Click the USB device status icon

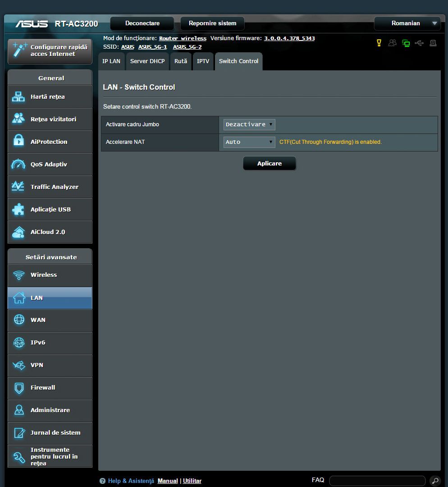420,43
